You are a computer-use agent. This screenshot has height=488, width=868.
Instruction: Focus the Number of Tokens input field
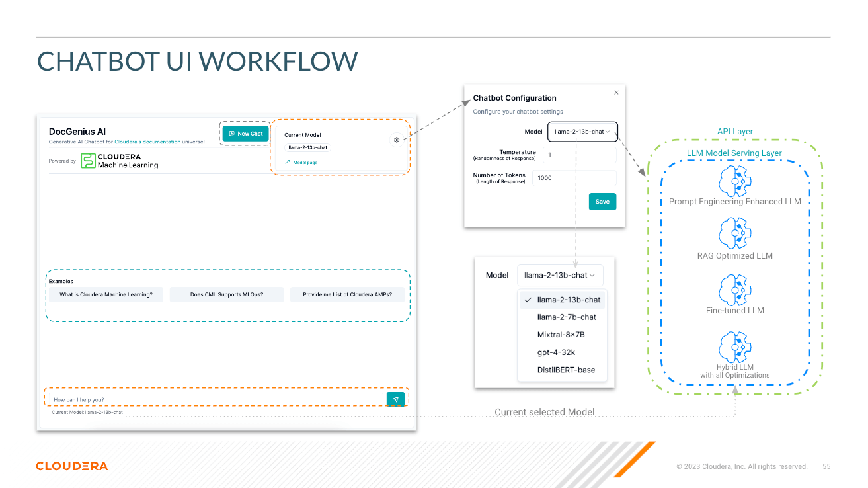click(574, 178)
